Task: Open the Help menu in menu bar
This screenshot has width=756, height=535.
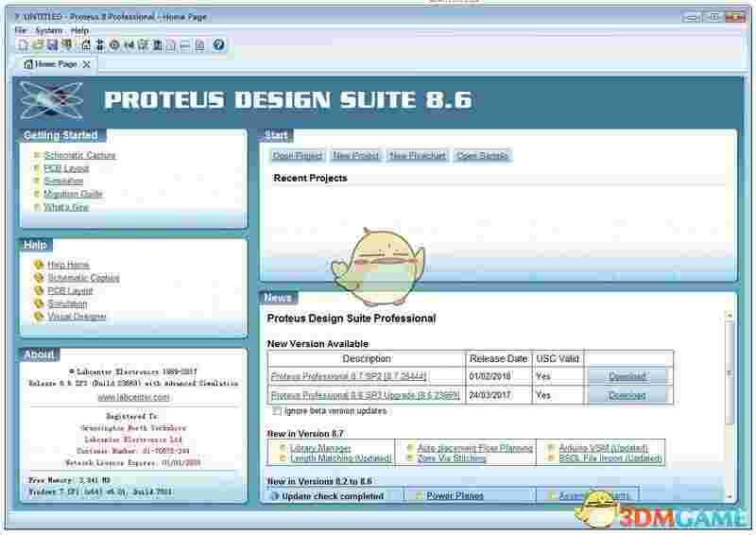Action: pos(79,30)
